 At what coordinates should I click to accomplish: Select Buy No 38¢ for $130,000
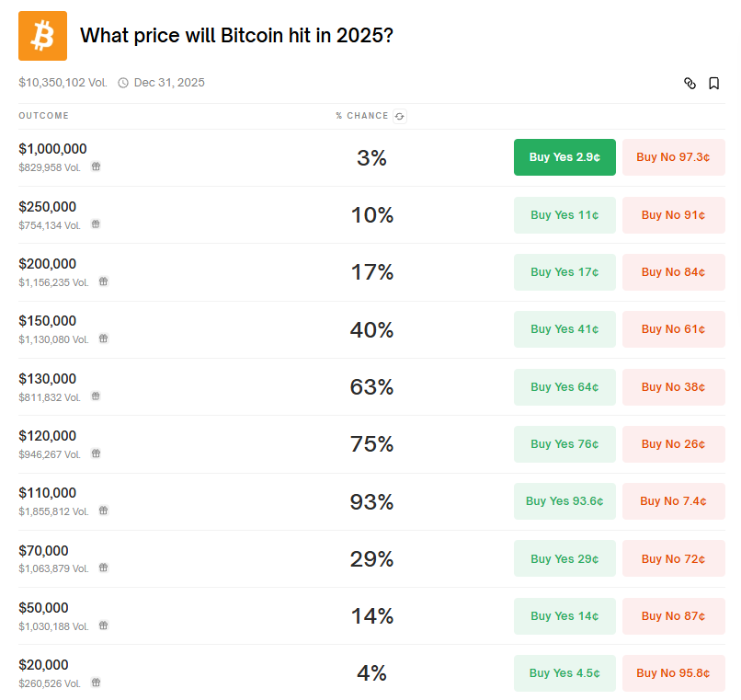[673, 387]
